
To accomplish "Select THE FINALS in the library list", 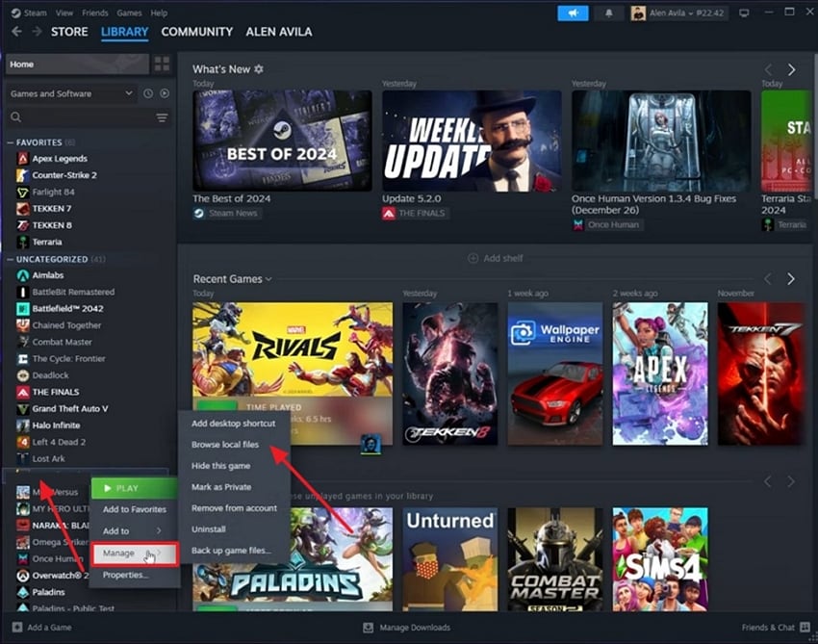I will (55, 392).
